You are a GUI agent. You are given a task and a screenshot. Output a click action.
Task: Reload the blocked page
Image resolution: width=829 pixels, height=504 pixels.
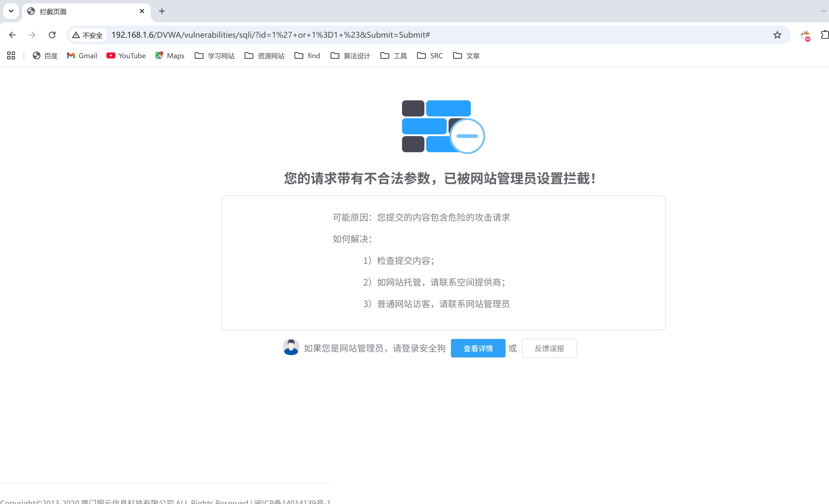[x=52, y=35]
